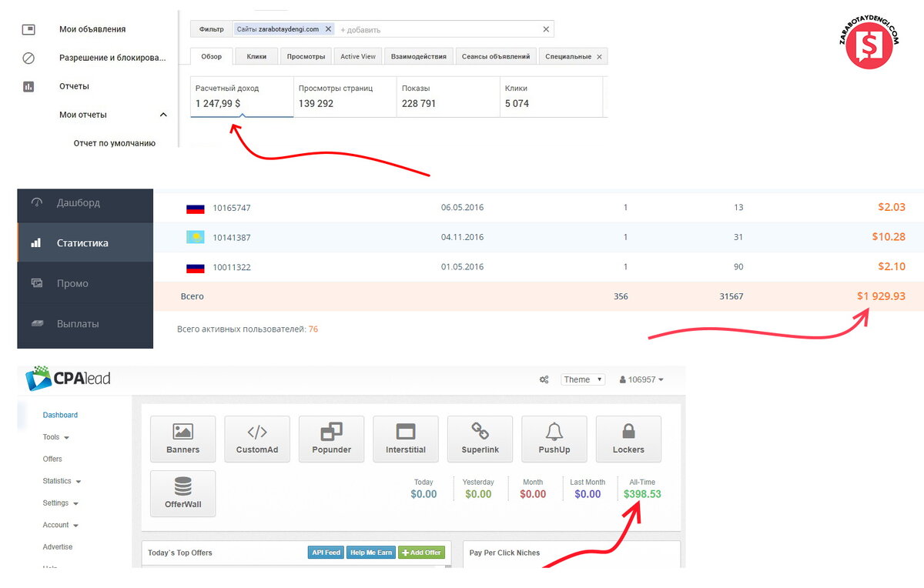The height and width of the screenshot is (588, 924).
Task: Expand the Account sidebar menu
Action: pos(60,525)
